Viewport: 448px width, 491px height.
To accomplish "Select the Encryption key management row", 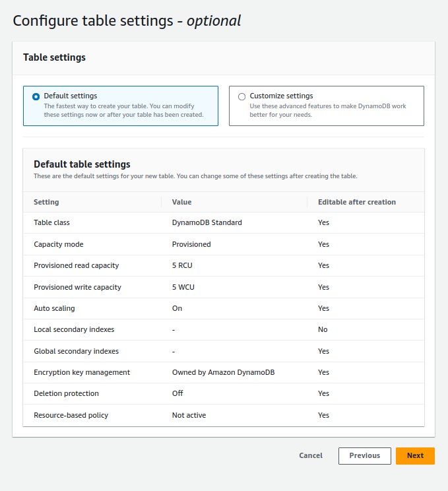I will (x=224, y=373).
